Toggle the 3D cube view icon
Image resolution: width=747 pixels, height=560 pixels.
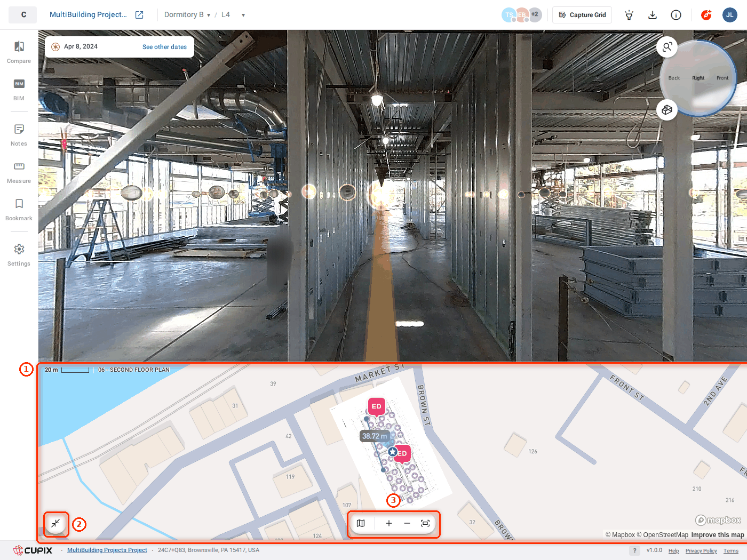(667, 110)
